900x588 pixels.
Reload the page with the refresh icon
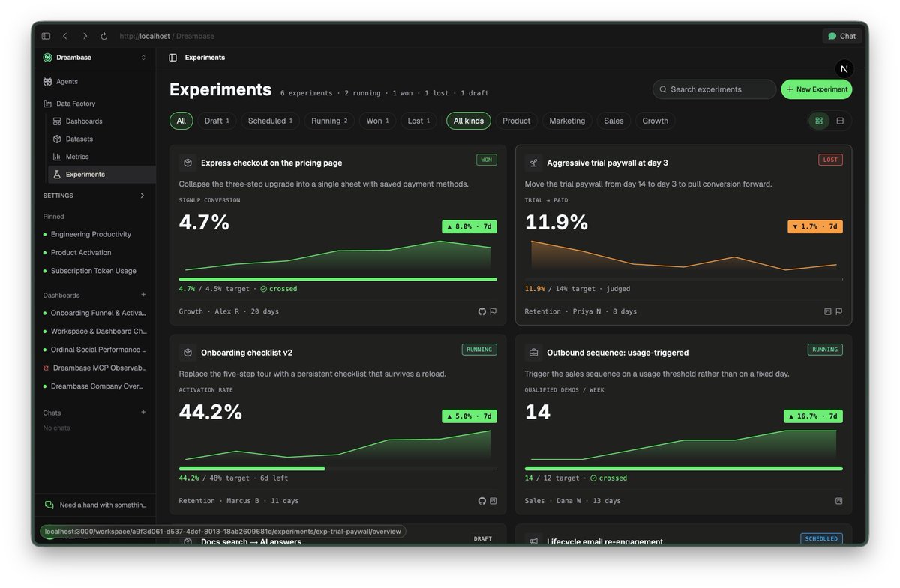104,36
